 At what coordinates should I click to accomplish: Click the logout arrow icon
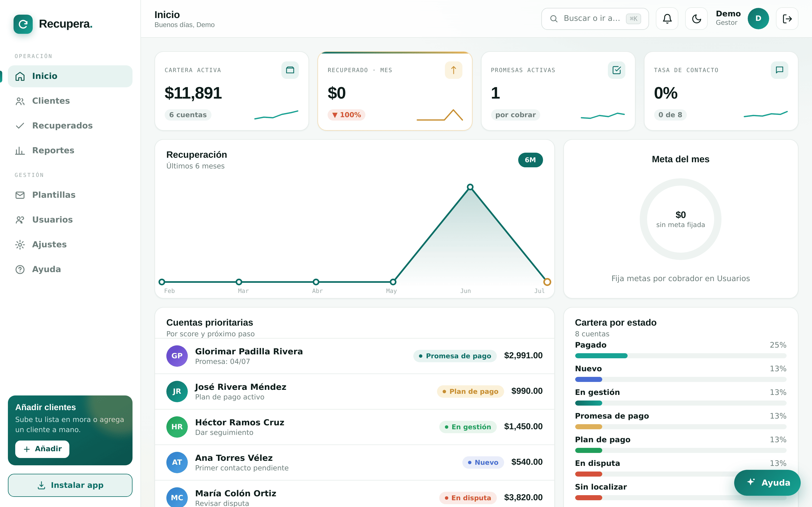787,19
